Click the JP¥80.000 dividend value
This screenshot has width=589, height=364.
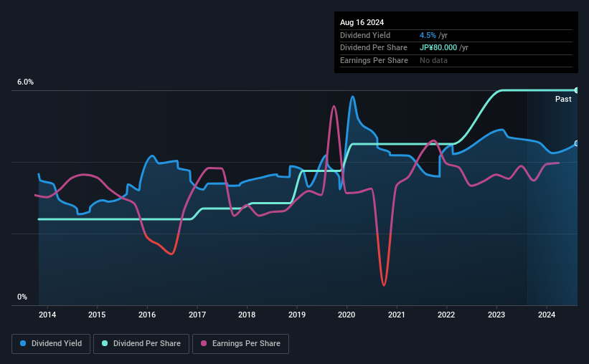(x=438, y=48)
